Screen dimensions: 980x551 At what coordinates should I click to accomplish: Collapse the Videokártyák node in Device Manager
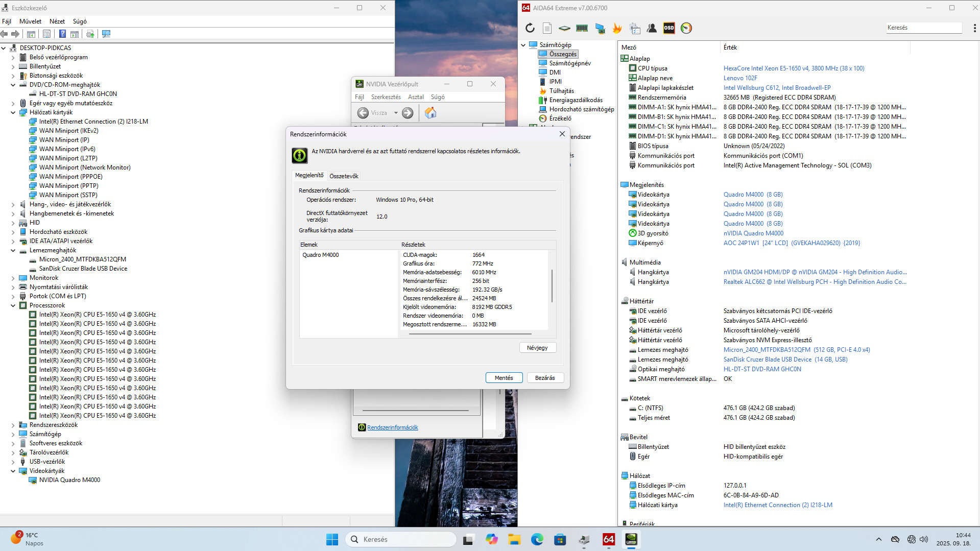[13, 471]
